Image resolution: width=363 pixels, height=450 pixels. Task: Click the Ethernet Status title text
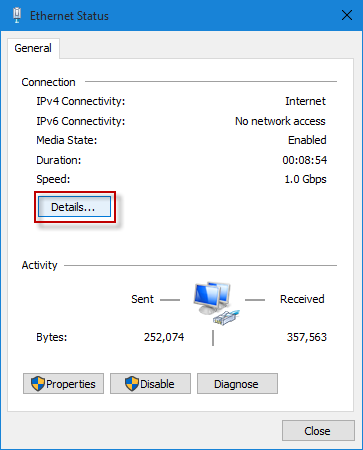pos(69,16)
